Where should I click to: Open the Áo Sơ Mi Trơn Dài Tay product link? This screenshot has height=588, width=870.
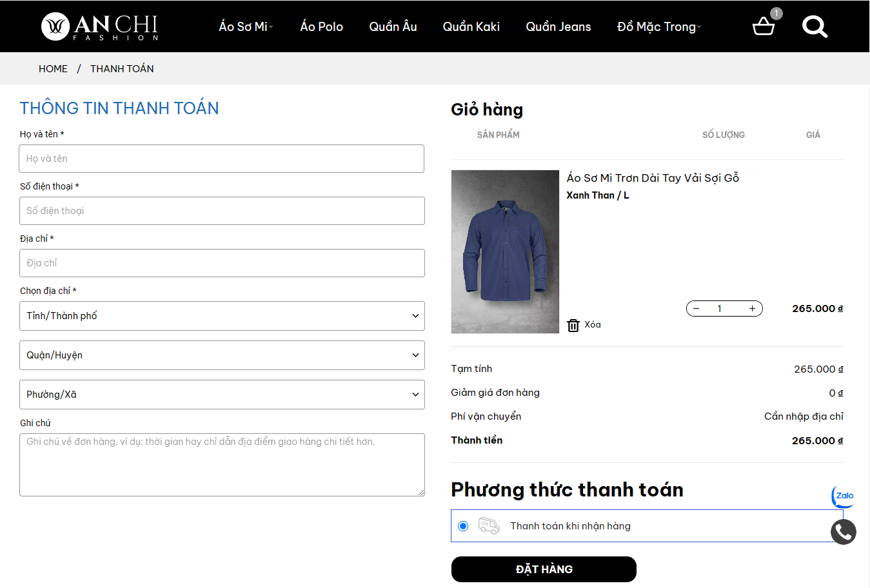click(653, 177)
